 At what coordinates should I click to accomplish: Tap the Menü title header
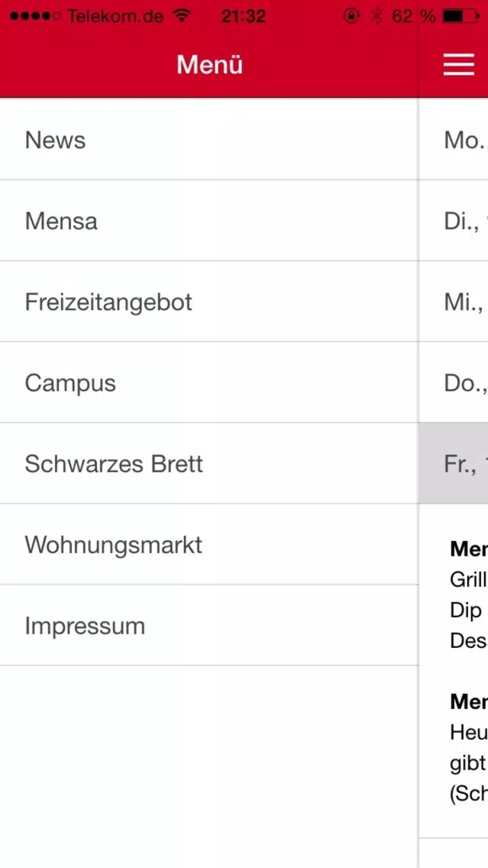pyautogui.click(x=210, y=65)
